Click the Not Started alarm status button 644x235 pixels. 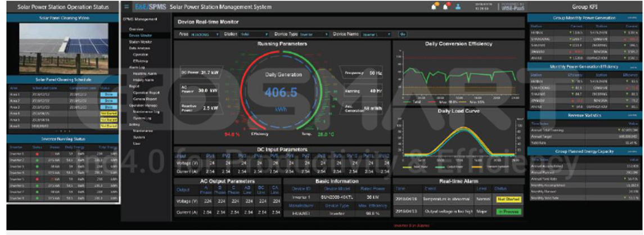coord(507,200)
